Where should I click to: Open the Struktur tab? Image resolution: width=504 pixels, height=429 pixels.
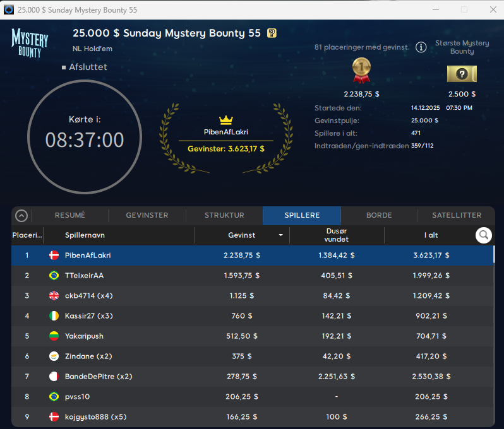224,216
